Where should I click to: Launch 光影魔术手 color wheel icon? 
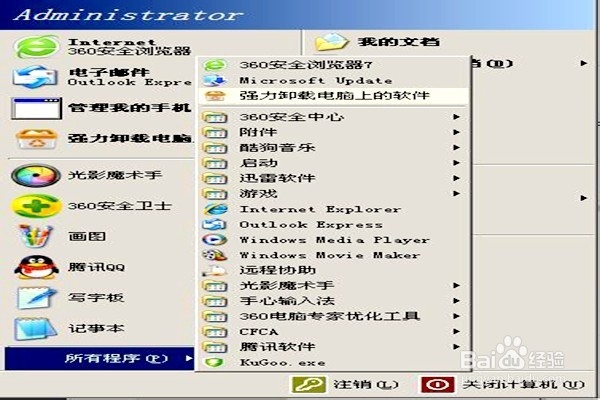tap(36, 175)
